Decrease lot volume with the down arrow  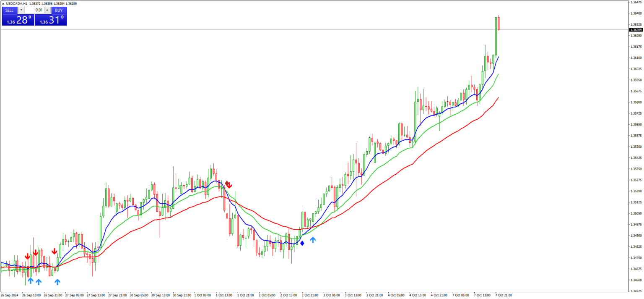point(21,10)
